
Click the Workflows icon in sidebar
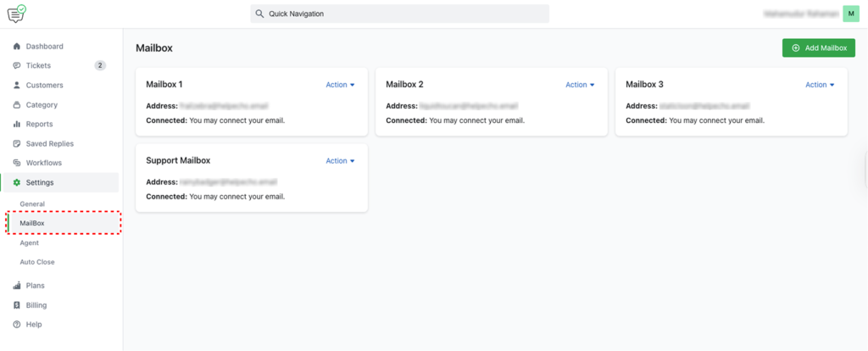point(17,163)
